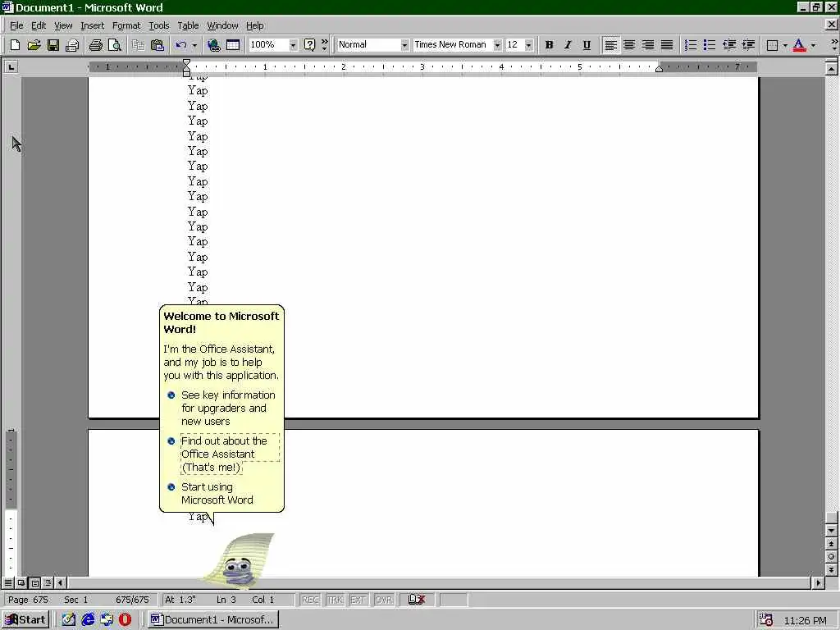Screen dimensions: 840x630
Task: Toggle TRK track changes in status bar
Action: pos(335,600)
